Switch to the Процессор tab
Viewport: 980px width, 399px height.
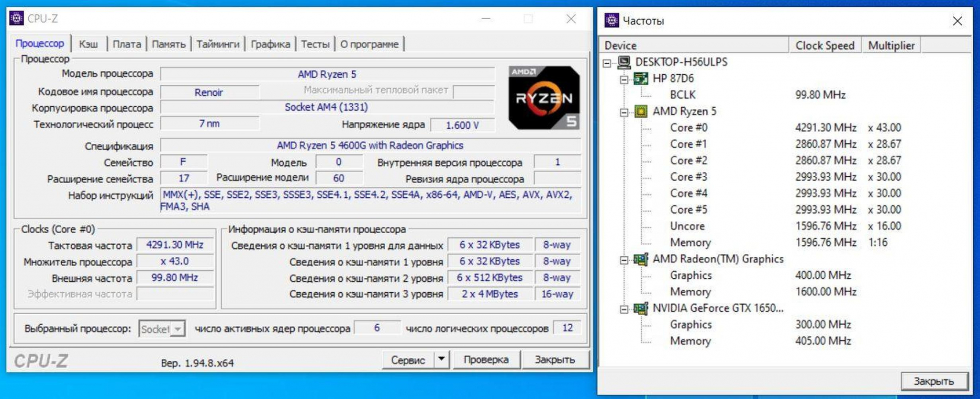[x=40, y=44]
